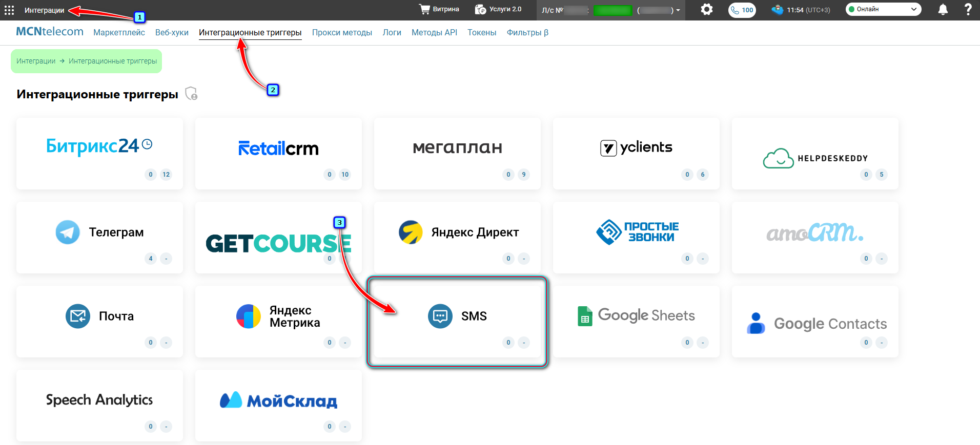Select the Интеграционные триггеры tab
This screenshot has height=445, width=980.
(250, 33)
